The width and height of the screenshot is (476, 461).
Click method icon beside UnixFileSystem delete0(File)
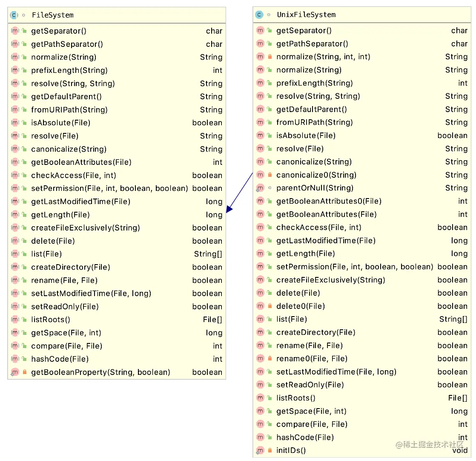coord(260,306)
